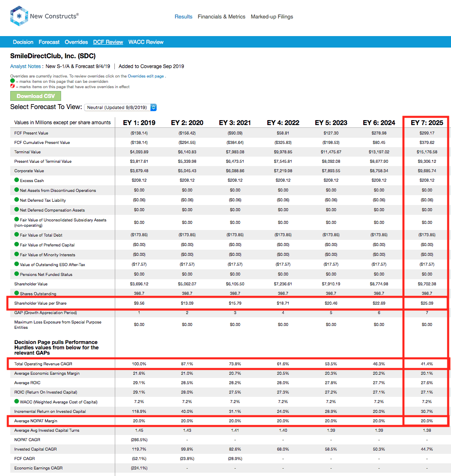Click green dot beside Fair Value of Preferred Capital
This screenshot has width=451, height=476.
[17, 244]
